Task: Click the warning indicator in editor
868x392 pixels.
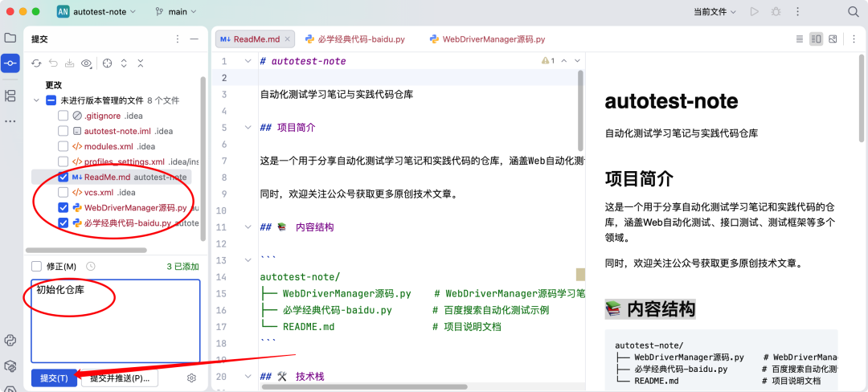Action: 548,61
